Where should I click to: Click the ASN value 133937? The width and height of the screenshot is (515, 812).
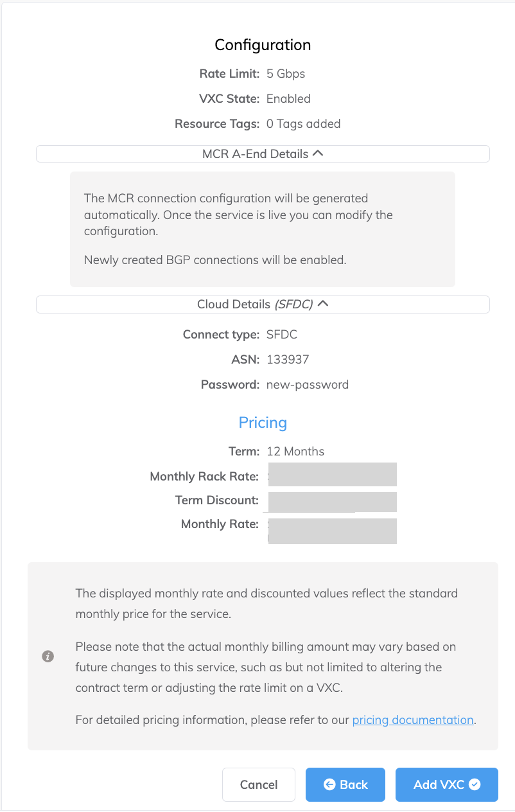287,359
